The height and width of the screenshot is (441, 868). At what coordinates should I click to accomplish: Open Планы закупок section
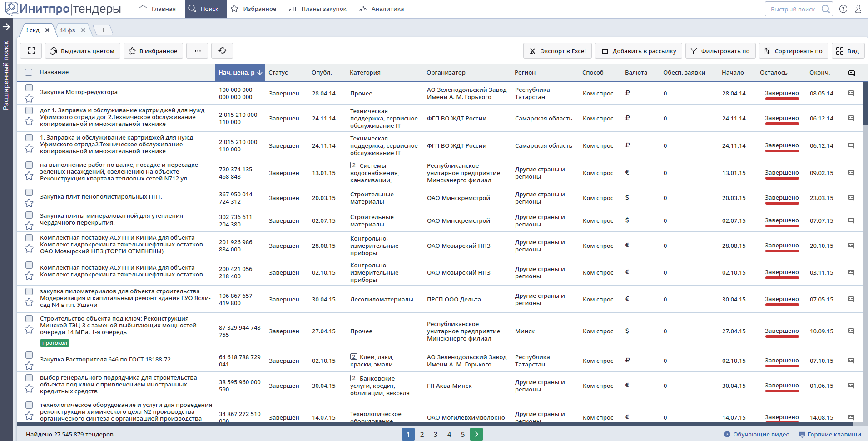click(x=318, y=9)
